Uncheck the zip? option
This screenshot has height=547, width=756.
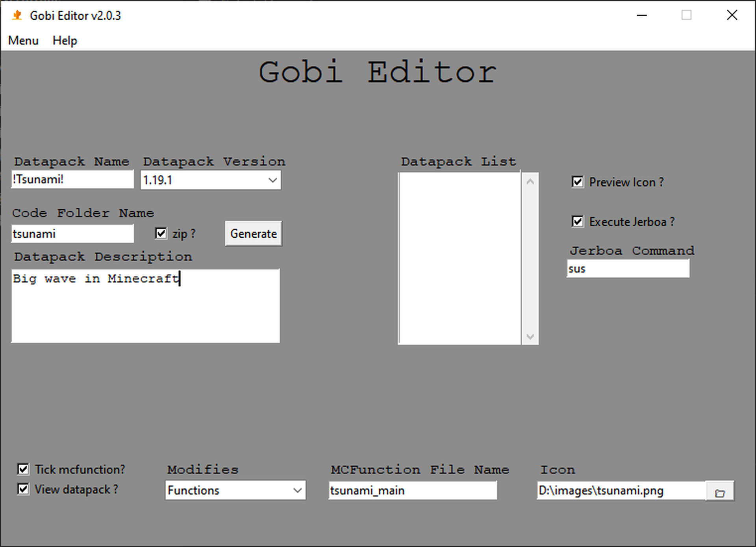(161, 233)
